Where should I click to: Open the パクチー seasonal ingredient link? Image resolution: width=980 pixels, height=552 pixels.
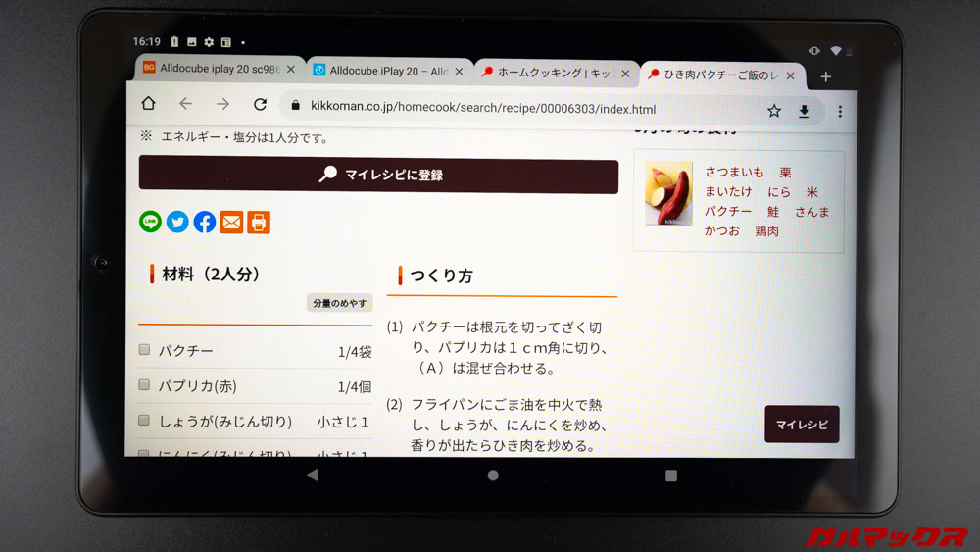click(728, 212)
